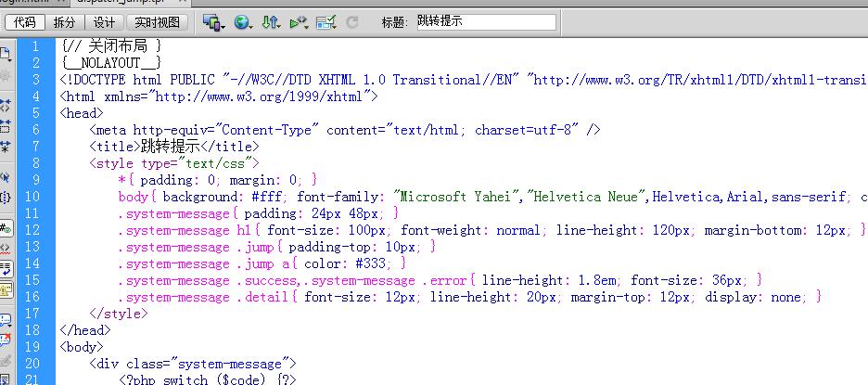Open the Preview in Browser globe menu
Image resolution: width=868 pixels, height=385 pixels.
(x=243, y=22)
